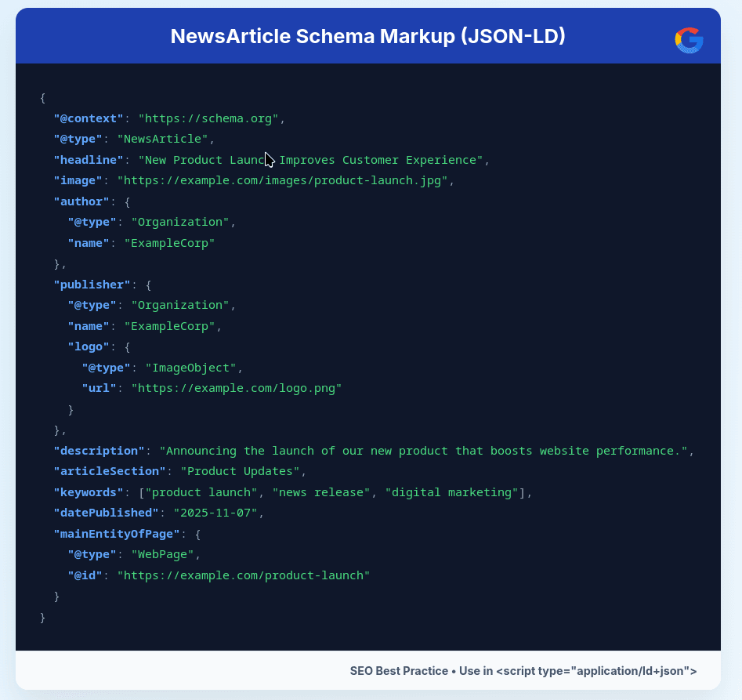The image size is (742, 700).
Task: Click the Google logo in the header
Action: coord(689,40)
